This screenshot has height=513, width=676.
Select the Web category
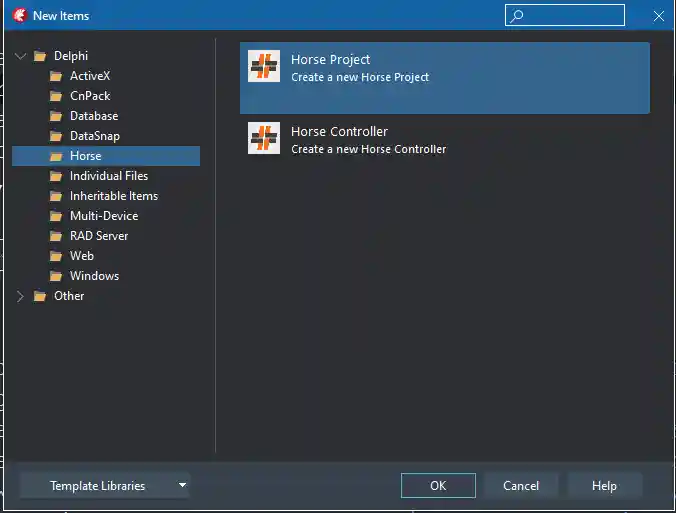(81, 256)
